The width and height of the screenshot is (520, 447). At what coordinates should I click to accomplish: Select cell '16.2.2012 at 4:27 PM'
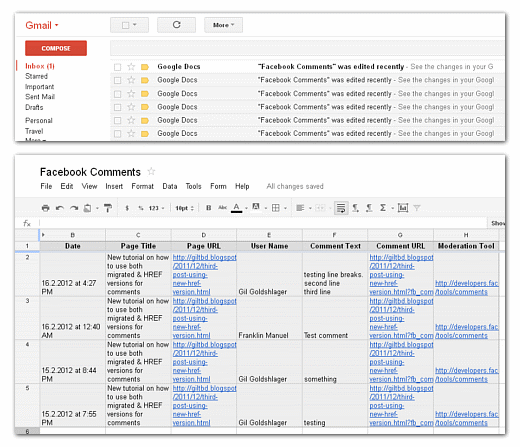click(72, 274)
